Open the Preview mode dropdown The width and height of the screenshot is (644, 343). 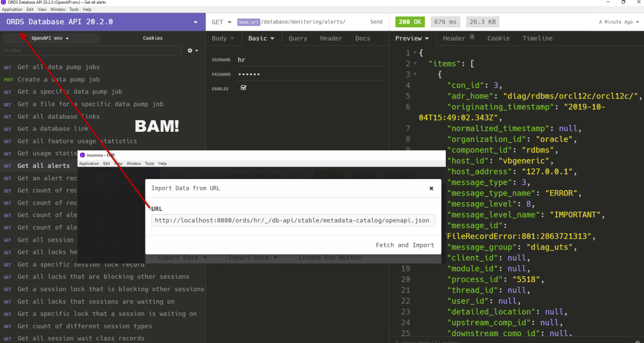pyautogui.click(x=412, y=38)
